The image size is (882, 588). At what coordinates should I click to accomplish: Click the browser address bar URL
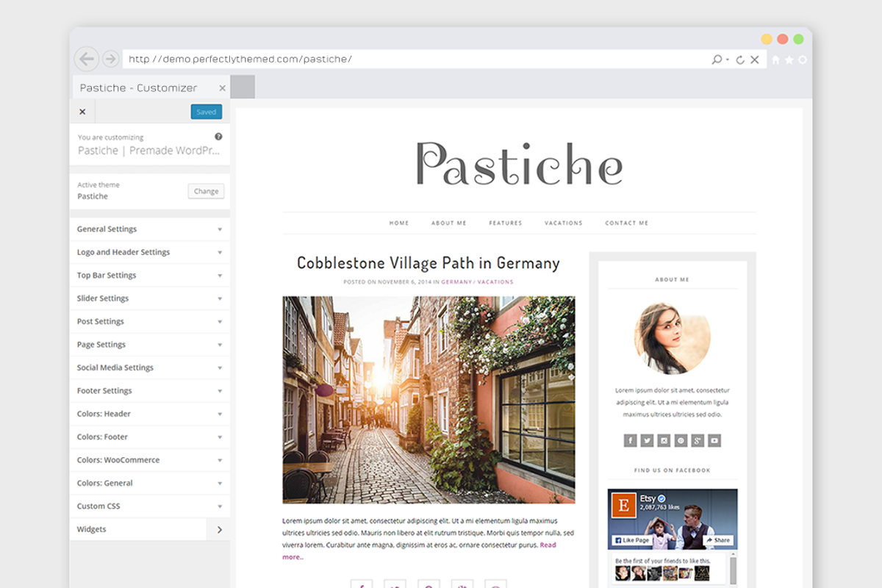(x=240, y=59)
